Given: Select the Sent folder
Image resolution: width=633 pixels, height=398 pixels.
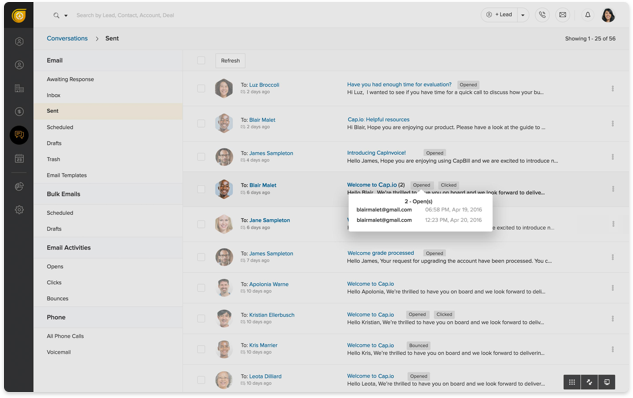Looking at the screenshot, I should pyautogui.click(x=108, y=111).
